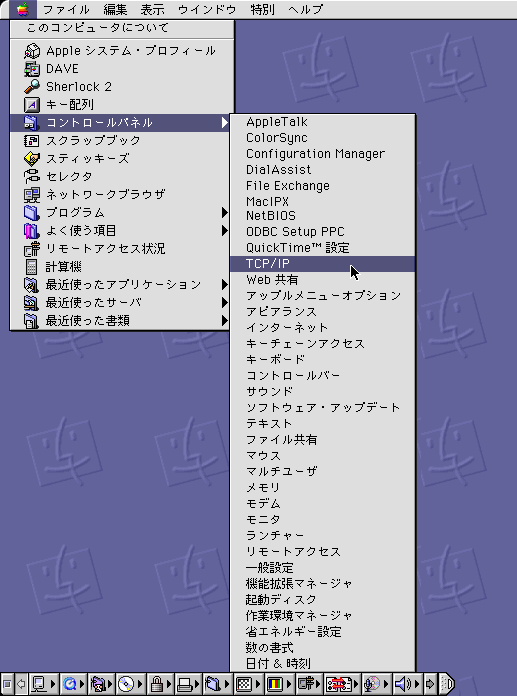
Task: Collapse the control strip using end tab
Action: pos(447,683)
